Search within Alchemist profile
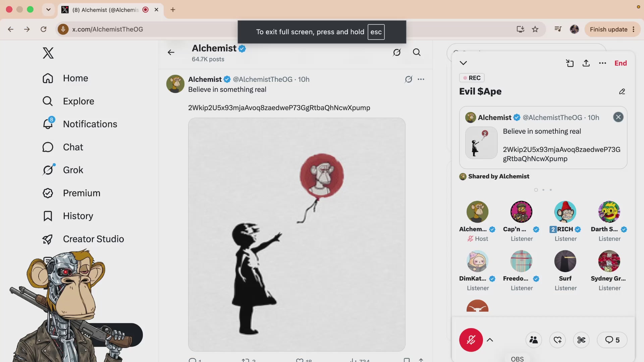Image resolution: width=644 pixels, height=362 pixels. [x=417, y=52]
